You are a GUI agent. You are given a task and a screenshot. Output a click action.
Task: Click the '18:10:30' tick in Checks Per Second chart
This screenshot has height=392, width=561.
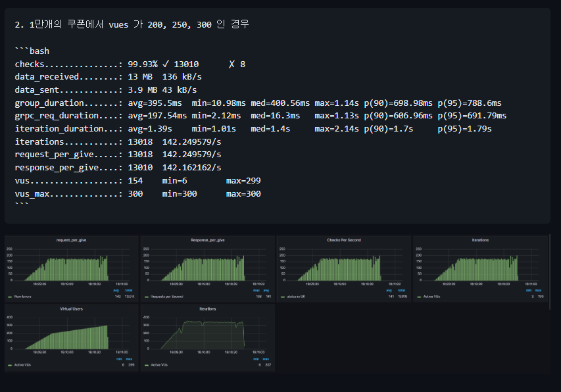tap(367, 284)
